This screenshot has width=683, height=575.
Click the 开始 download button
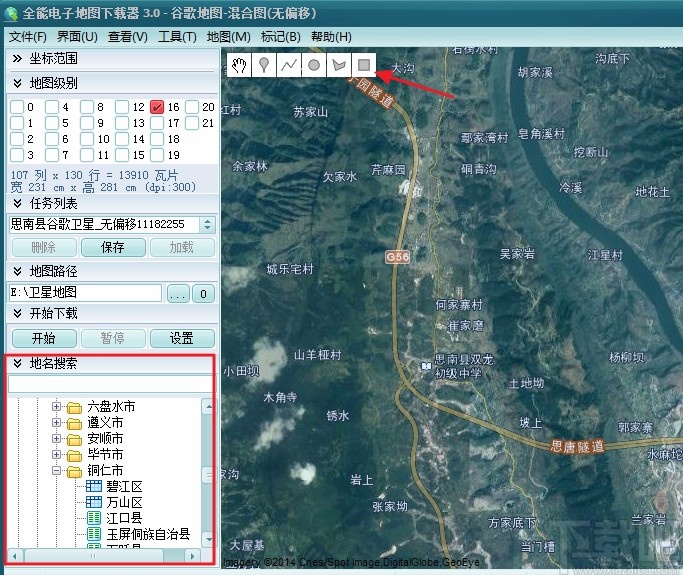[44, 338]
